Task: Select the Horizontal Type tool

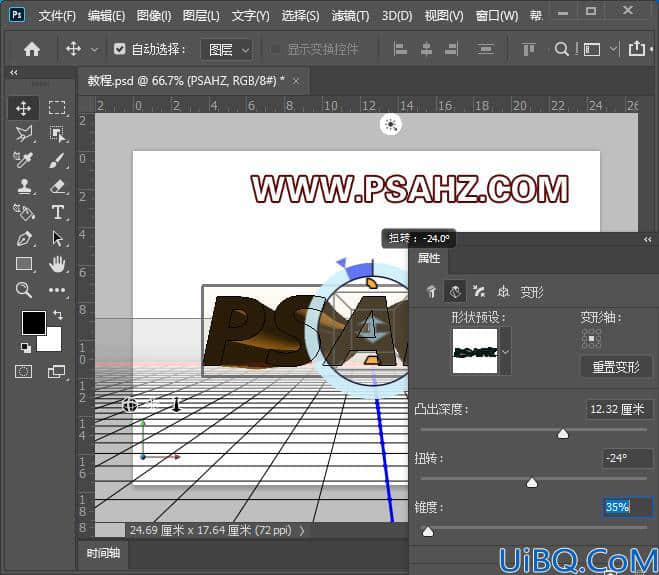Action: 57,212
